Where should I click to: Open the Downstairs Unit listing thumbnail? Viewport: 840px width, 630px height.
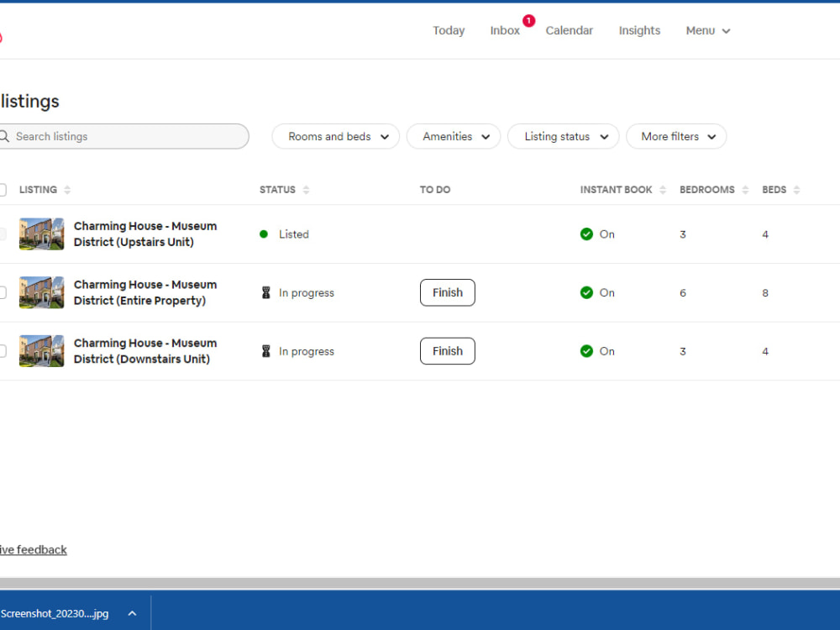coord(41,351)
